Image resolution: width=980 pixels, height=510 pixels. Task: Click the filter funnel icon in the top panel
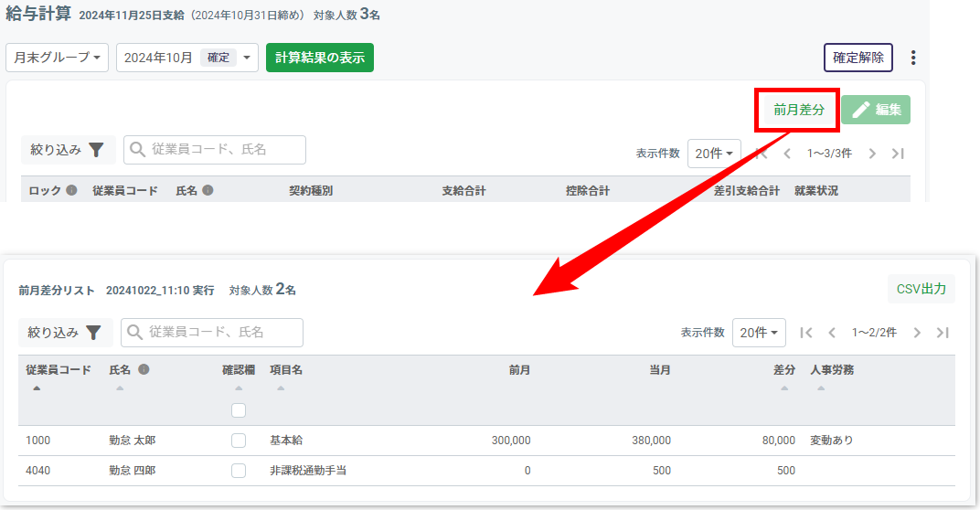96,150
